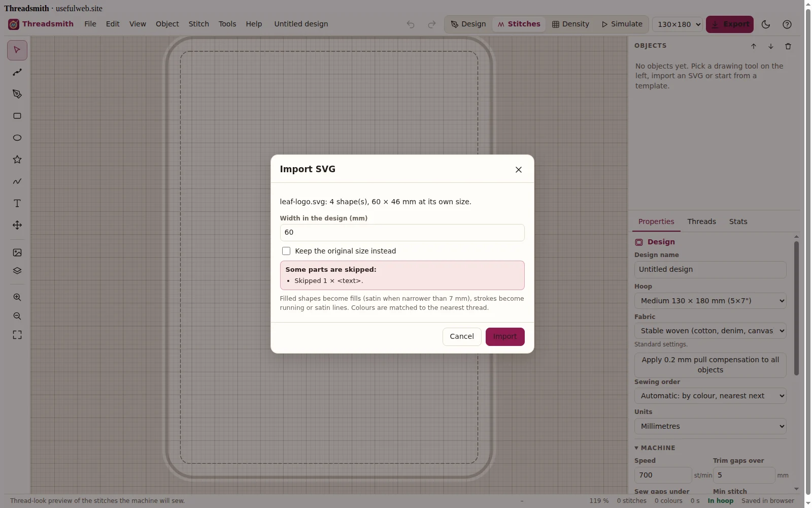Click the fit to view icon
This screenshot has width=812, height=508.
17,335
